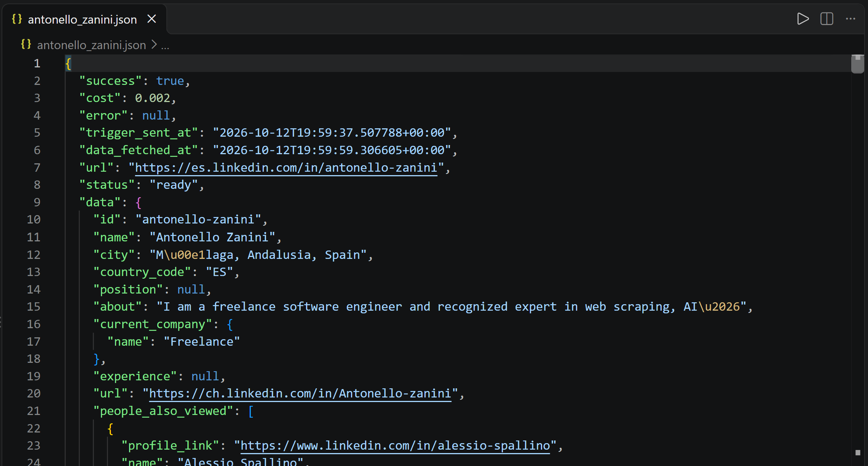Click the "success" key on line 2
The height and width of the screenshot is (466, 868).
(x=110, y=81)
